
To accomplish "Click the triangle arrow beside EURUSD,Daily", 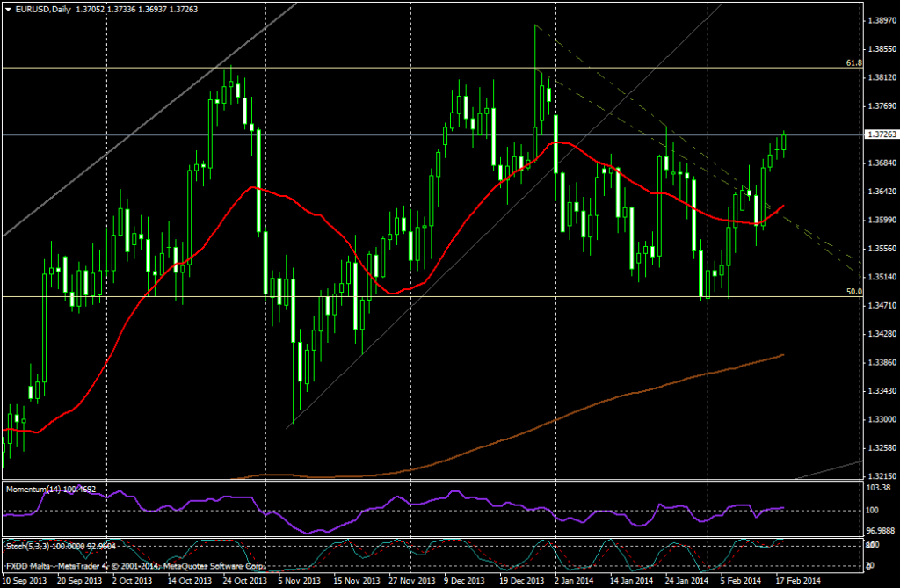I will tap(8, 10).
